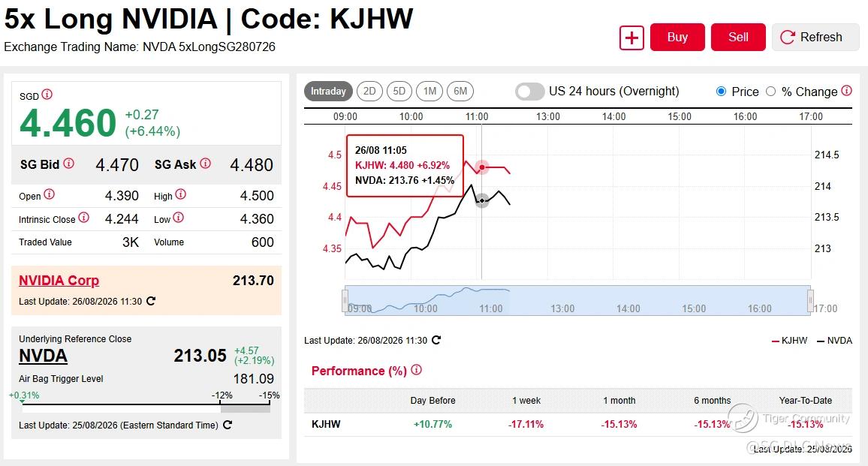Click refresh icon under the intraday chart
Viewport: 868px width, 466px height.
[436, 340]
